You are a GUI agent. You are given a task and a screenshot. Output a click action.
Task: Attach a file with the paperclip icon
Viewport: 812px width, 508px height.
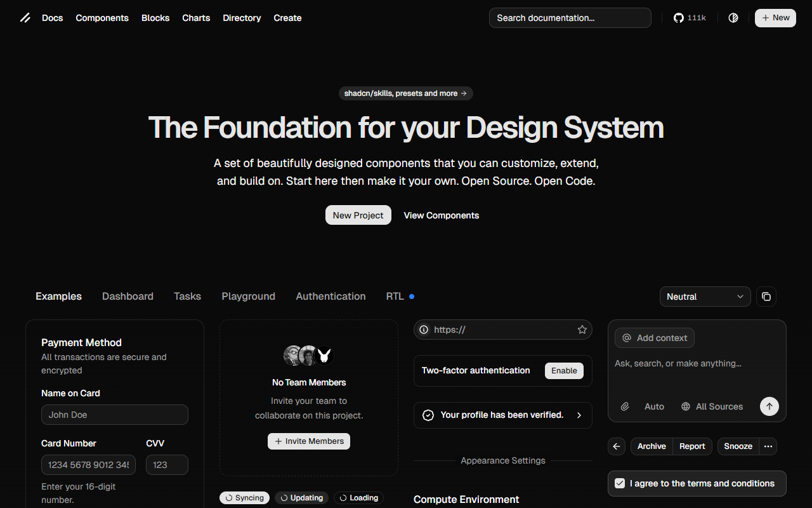tap(625, 406)
